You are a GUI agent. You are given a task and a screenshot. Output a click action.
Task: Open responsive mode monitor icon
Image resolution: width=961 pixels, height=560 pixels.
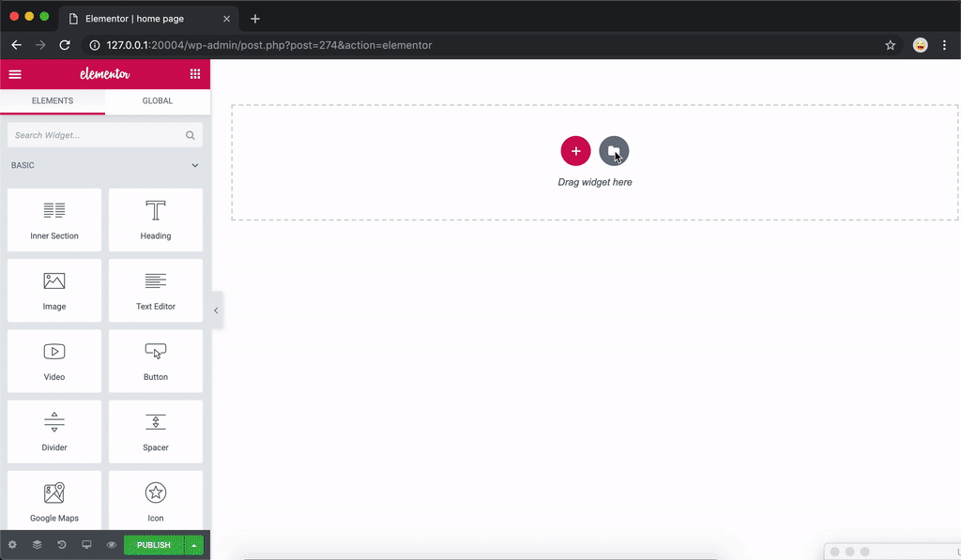pos(86,545)
